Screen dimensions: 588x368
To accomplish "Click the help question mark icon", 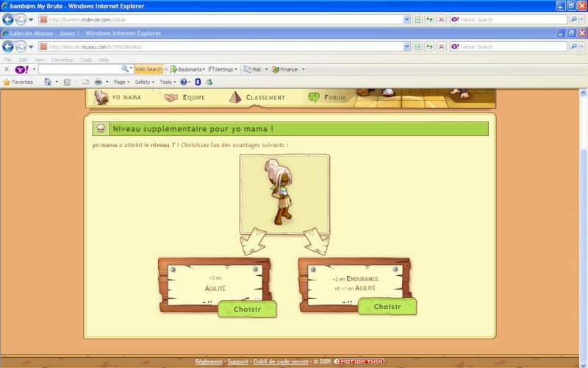I will click(x=183, y=82).
